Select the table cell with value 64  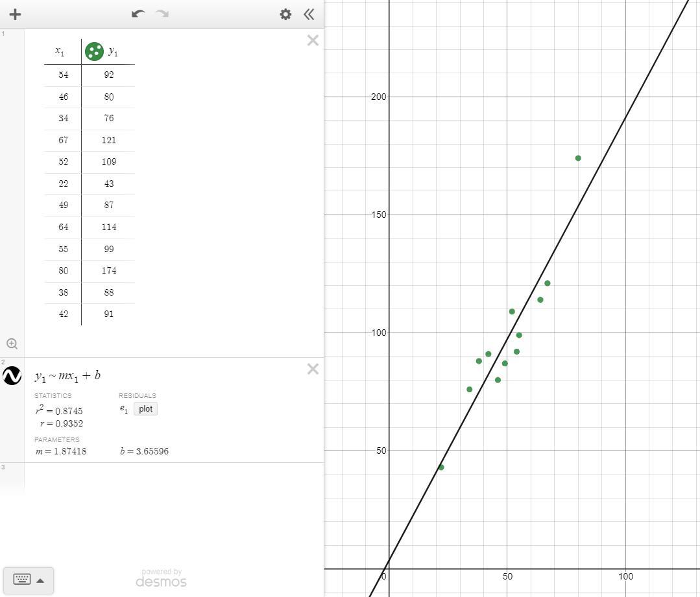pos(63,227)
